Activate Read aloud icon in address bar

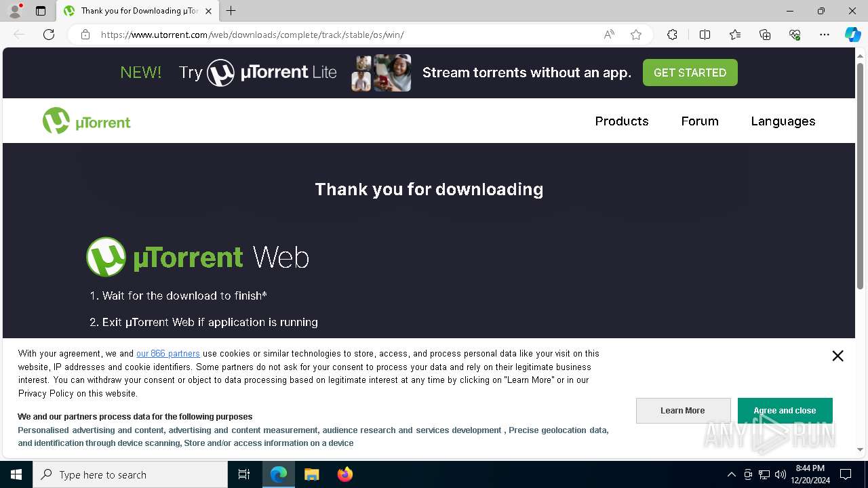tap(609, 35)
